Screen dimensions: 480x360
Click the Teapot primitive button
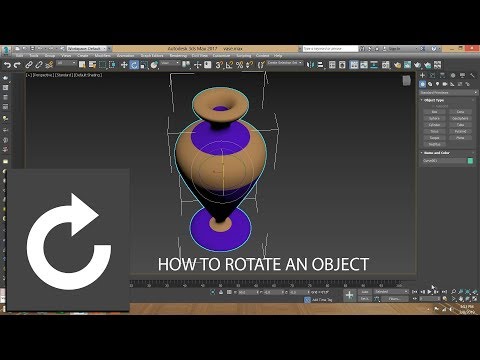(x=435, y=138)
